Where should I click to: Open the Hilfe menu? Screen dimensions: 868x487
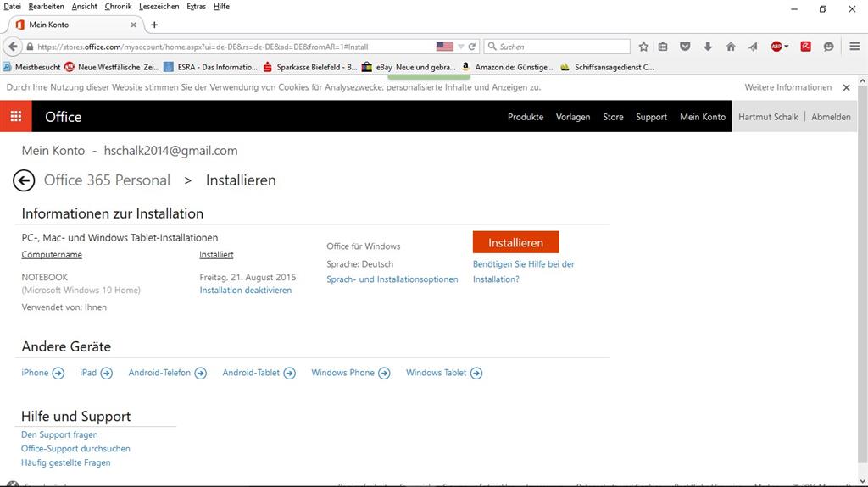pyautogui.click(x=221, y=7)
